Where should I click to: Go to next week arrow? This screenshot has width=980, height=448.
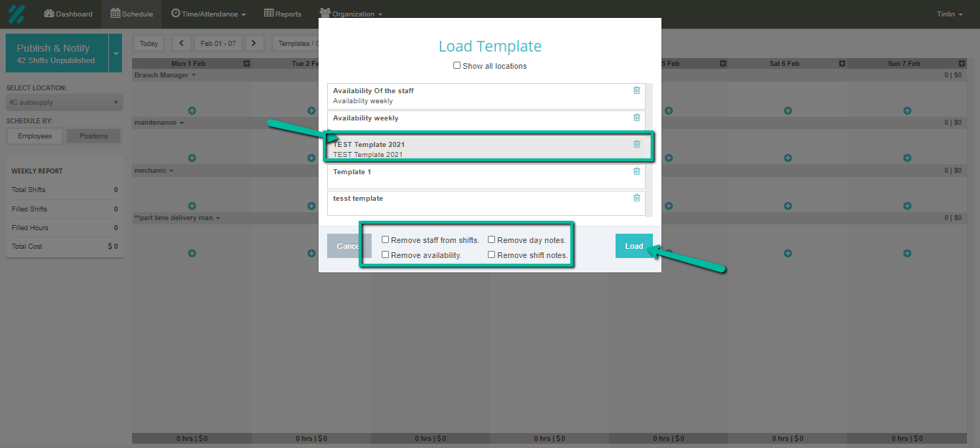(x=254, y=44)
